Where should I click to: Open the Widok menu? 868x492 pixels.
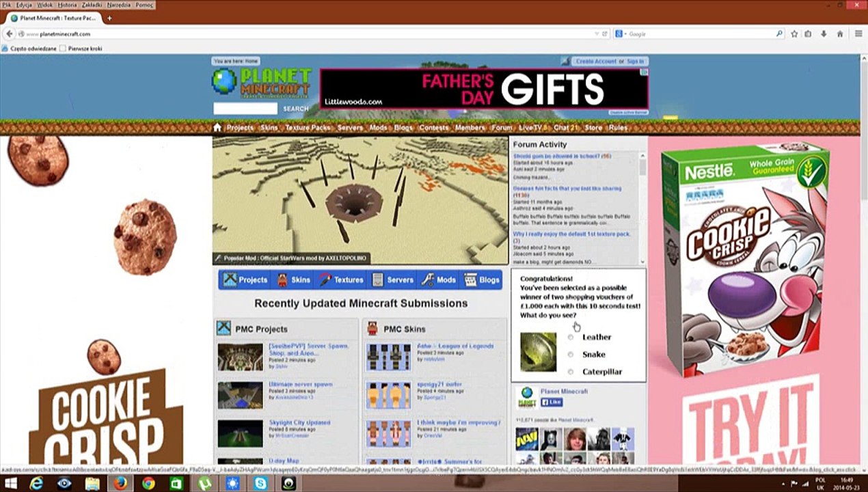click(x=45, y=5)
